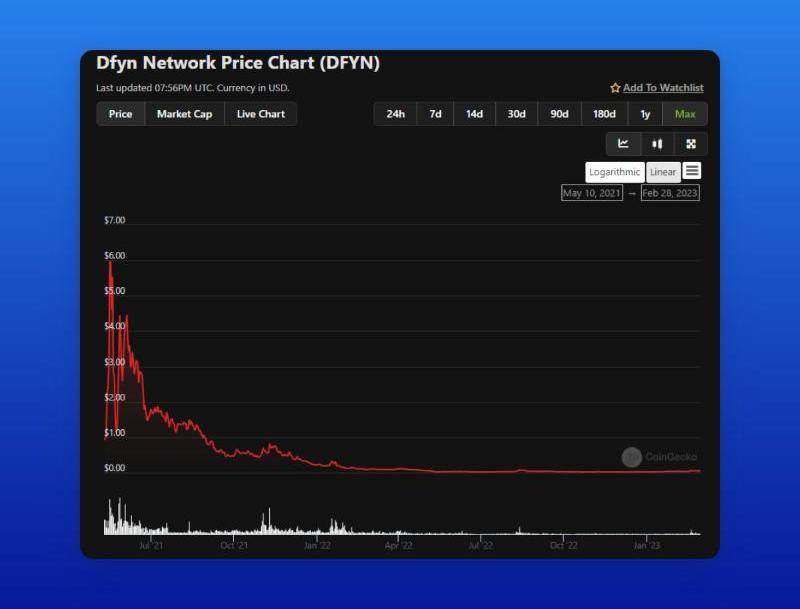Image resolution: width=800 pixels, height=609 pixels.
Task: Open fullscreen chart icon
Action: click(691, 144)
